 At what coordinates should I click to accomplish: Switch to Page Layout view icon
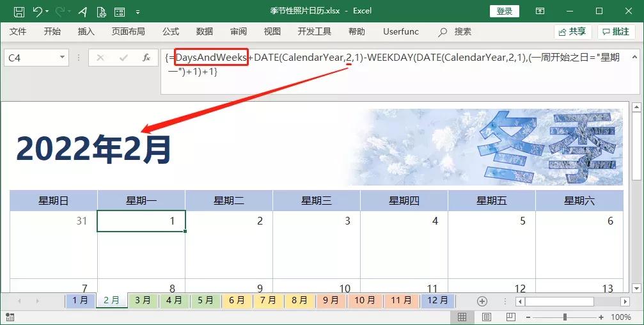pyautogui.click(x=487, y=317)
